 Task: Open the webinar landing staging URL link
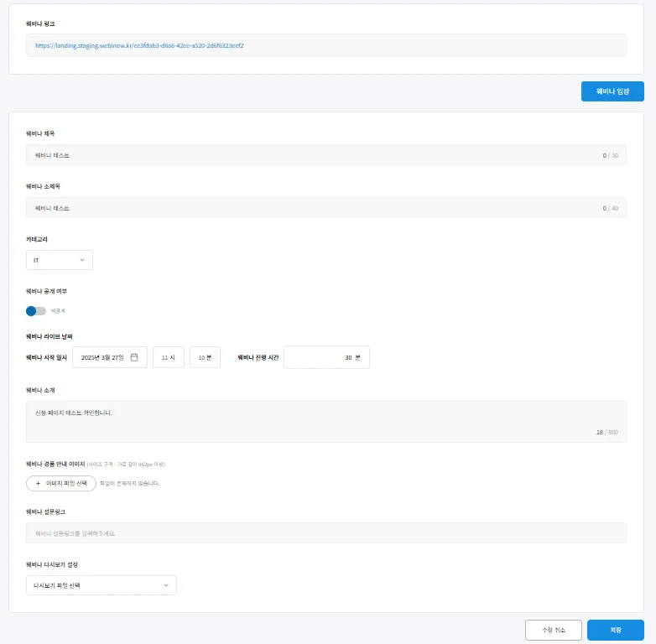(139, 45)
